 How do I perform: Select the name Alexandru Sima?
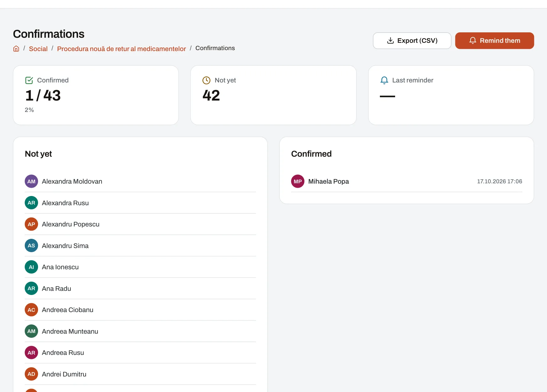pyautogui.click(x=65, y=246)
